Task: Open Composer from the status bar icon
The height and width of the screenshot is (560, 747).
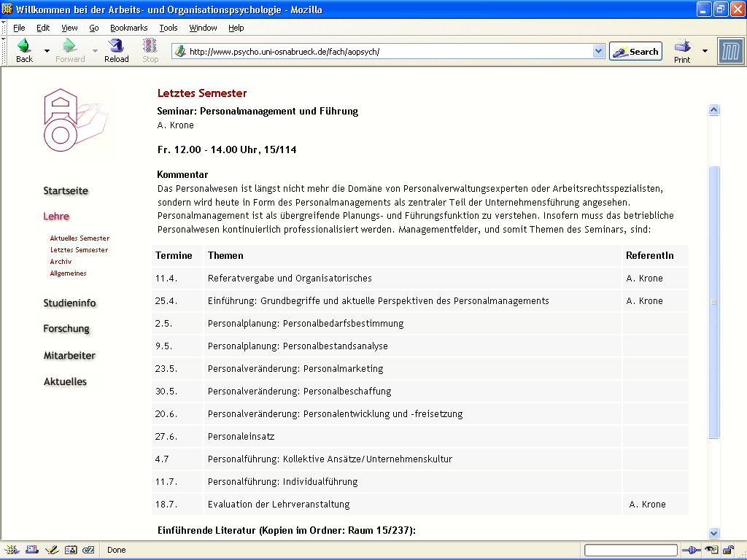Action: pyautogui.click(x=52, y=550)
